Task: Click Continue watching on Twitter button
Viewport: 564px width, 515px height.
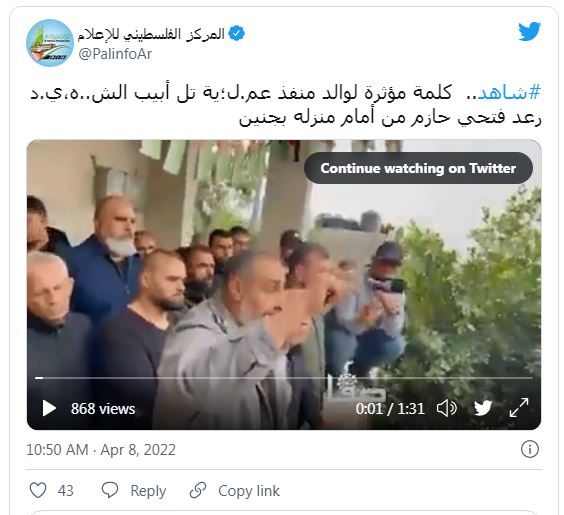Action: point(418,168)
